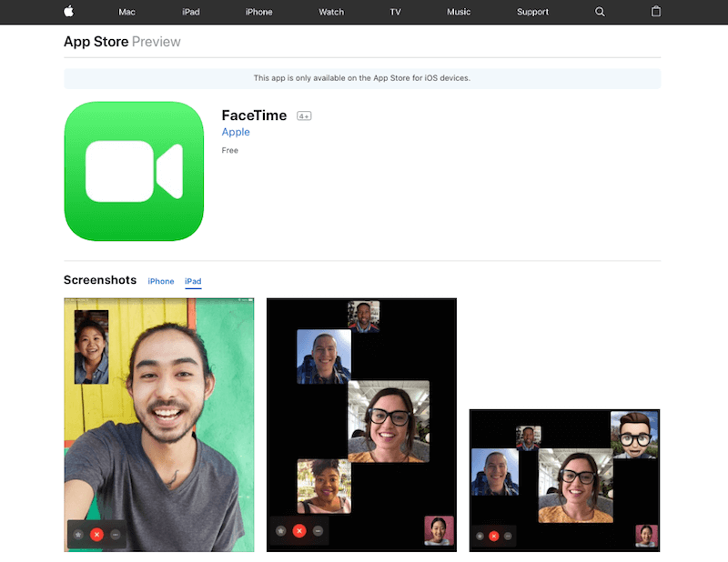
Task: Open the Mac menu item
Action: pyautogui.click(x=126, y=12)
